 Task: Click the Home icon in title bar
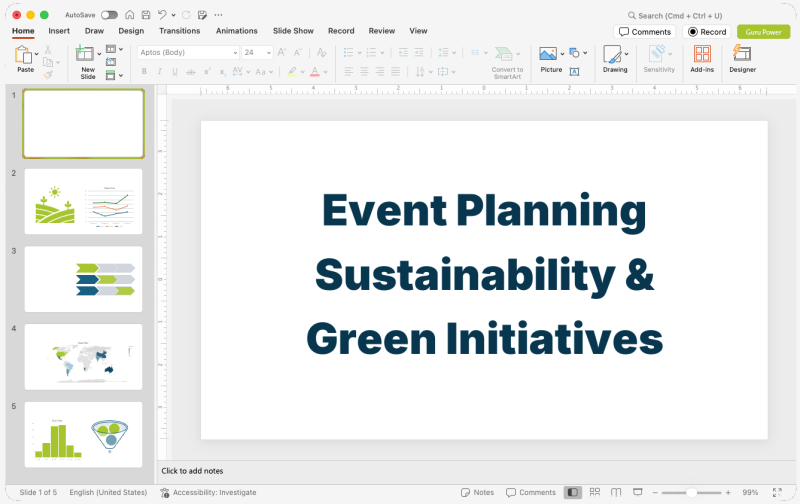tap(130, 15)
